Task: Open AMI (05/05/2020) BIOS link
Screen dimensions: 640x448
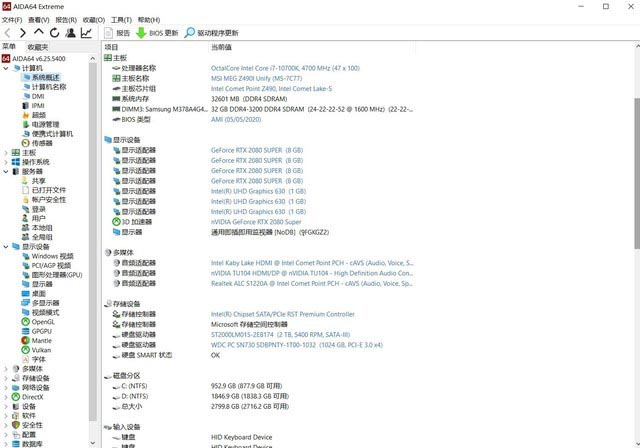Action: 236,120
